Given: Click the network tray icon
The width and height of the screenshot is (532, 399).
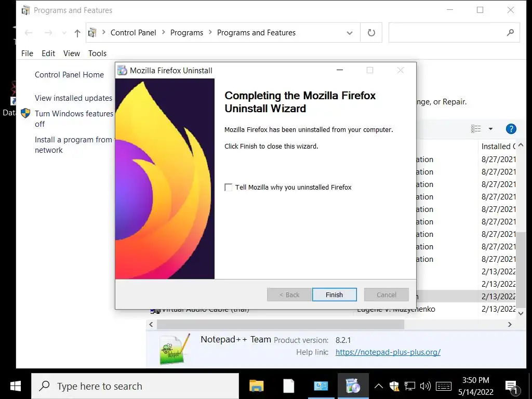Looking at the screenshot, I should [409, 386].
